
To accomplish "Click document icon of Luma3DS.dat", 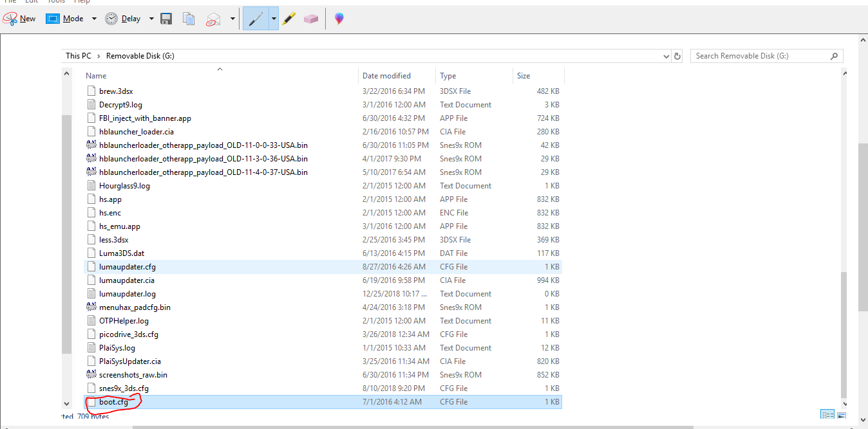I will point(91,253).
